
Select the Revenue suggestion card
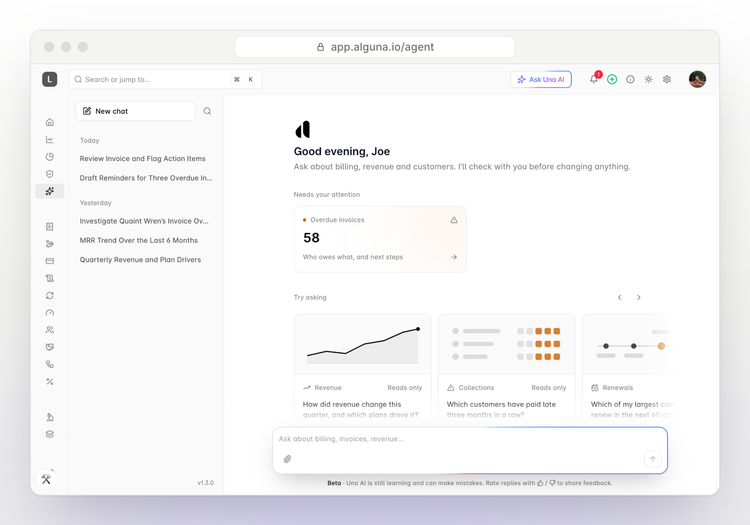pyautogui.click(x=363, y=367)
